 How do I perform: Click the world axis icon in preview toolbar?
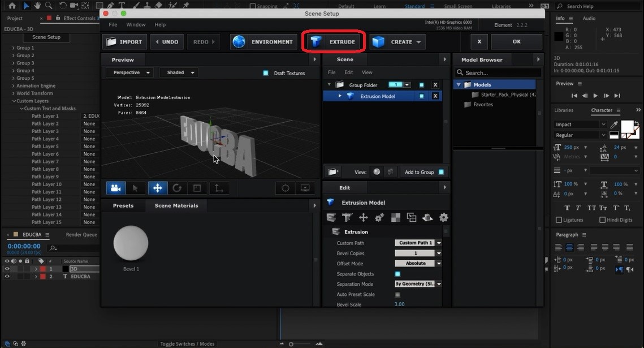pos(219,187)
